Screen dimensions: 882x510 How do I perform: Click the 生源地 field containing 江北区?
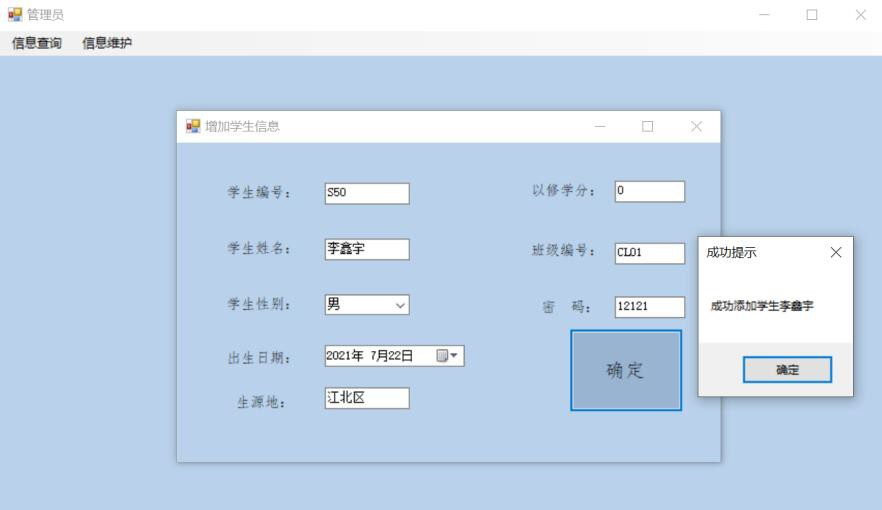(x=367, y=398)
